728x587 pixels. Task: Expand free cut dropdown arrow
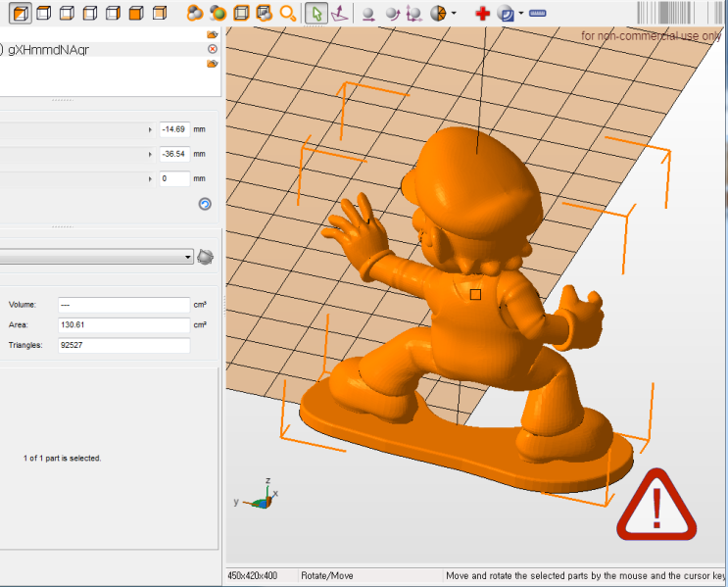coord(454,14)
